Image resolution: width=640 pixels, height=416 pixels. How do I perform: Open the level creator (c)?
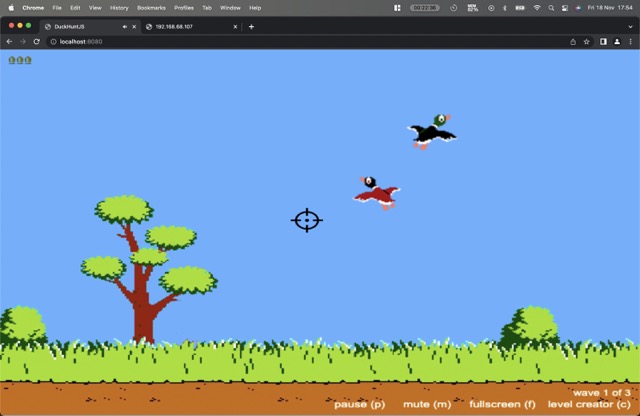pyautogui.click(x=589, y=404)
